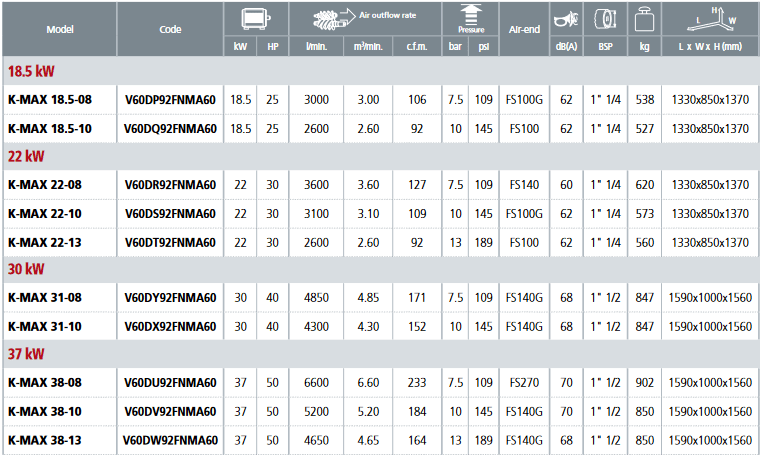
Task: Click the FS140 air-end cell
Action: click(524, 185)
